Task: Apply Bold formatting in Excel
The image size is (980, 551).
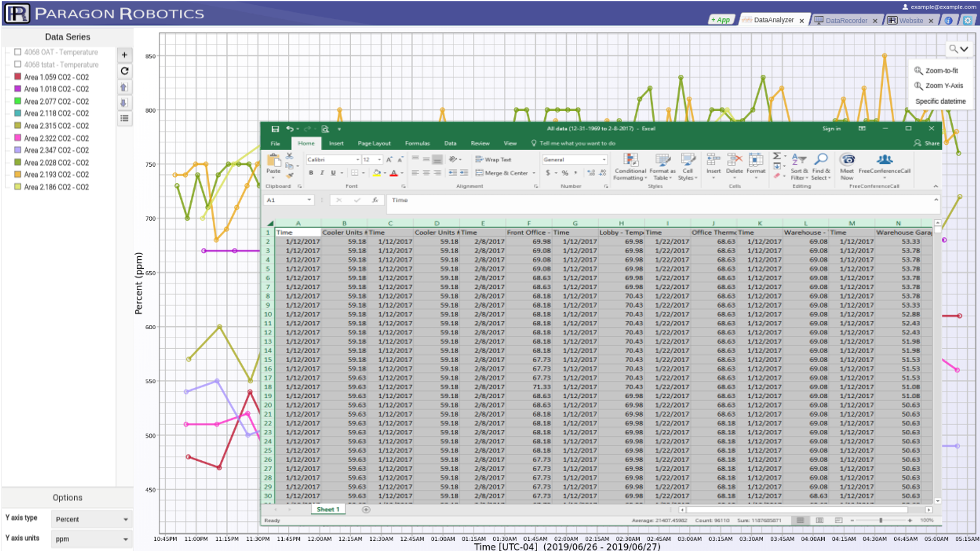Action: pyautogui.click(x=311, y=173)
